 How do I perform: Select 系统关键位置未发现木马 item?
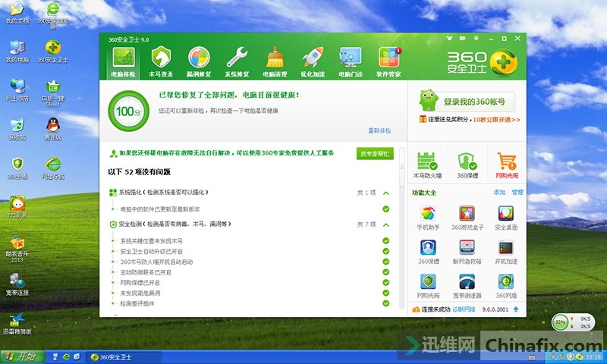(151, 240)
